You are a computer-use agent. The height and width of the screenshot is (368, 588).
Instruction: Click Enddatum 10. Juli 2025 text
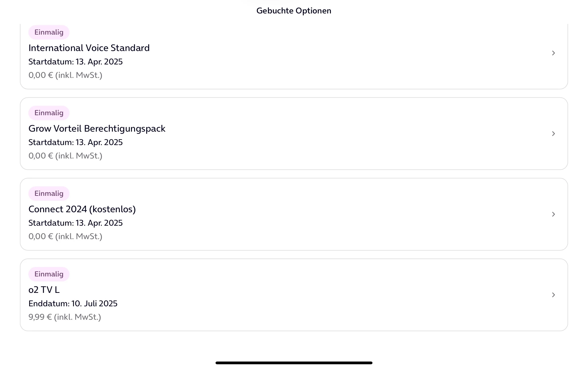[x=73, y=304]
